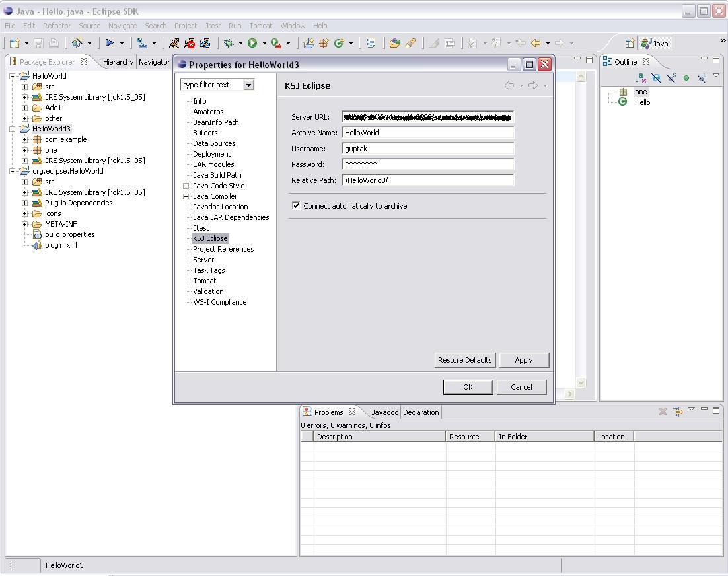Click the Username input field
The width and height of the screenshot is (728, 576).
[427, 149]
